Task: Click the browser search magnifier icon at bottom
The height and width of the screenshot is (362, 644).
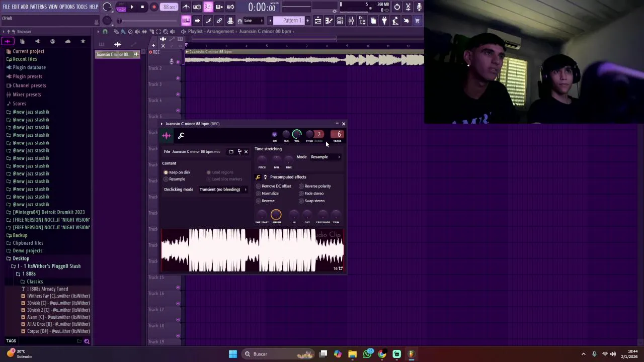Action: (x=87, y=341)
